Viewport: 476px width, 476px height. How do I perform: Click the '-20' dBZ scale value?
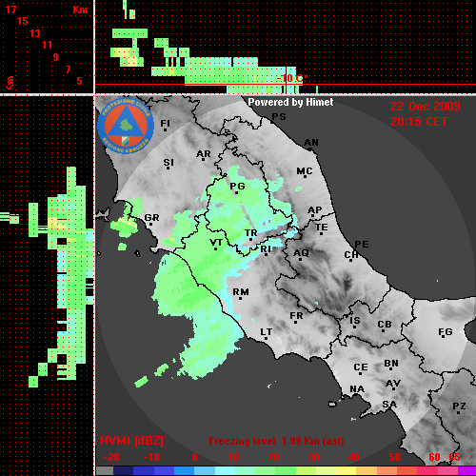pyautogui.click(x=111, y=457)
